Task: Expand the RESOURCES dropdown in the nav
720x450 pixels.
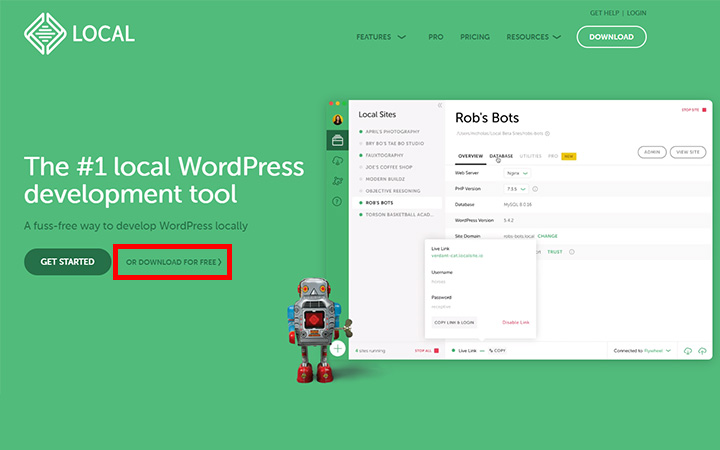Action: [534, 37]
